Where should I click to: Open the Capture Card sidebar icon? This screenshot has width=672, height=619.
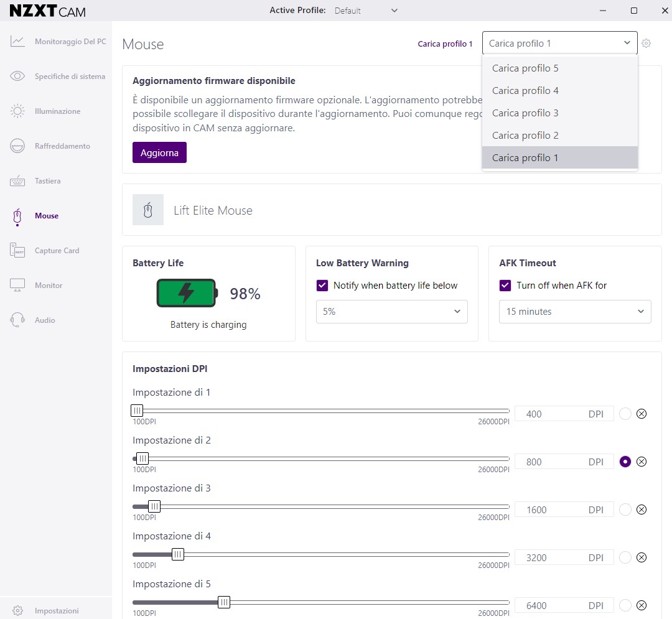17,251
